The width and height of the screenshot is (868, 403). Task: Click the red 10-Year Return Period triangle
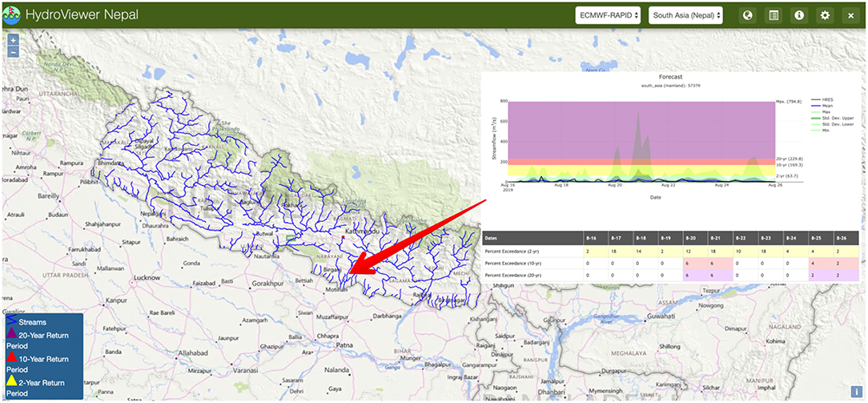[x=12, y=357]
